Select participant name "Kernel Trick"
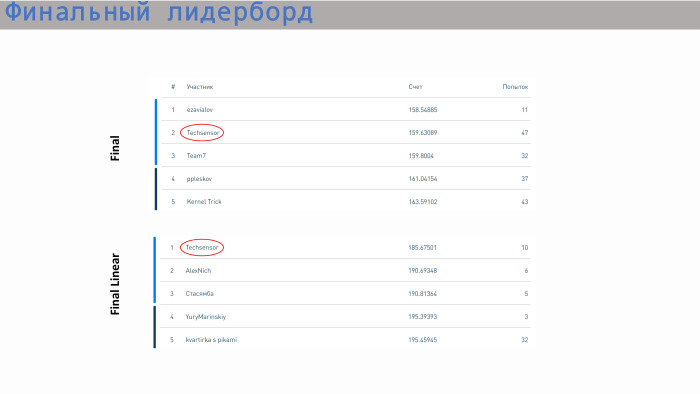 [204, 202]
